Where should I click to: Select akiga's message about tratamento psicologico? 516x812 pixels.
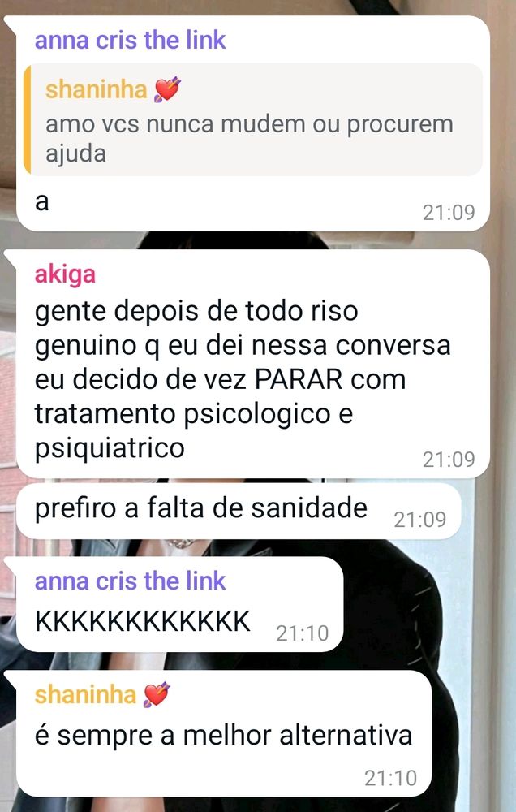253,364
